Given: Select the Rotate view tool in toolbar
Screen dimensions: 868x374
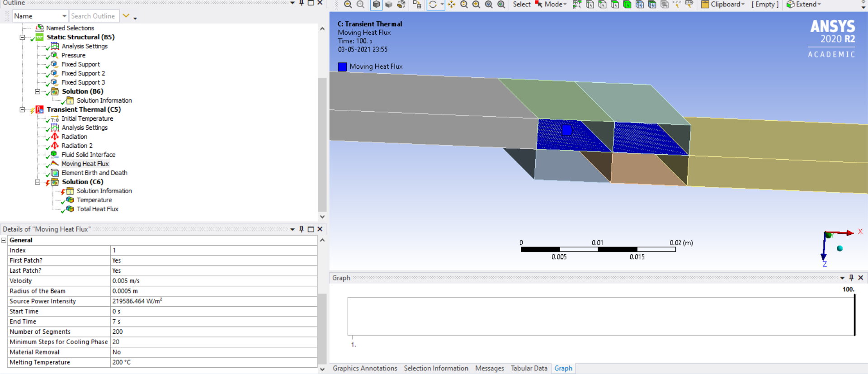Looking at the screenshot, I should click(x=433, y=5).
